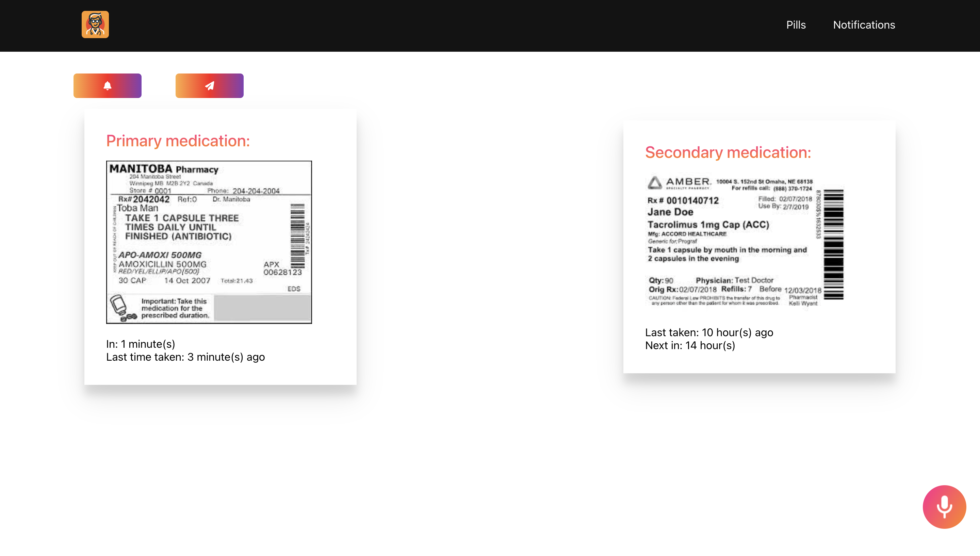Screen dimensions: 980x556
Task: Click the doctor avatar logo icon
Action: point(95,24)
